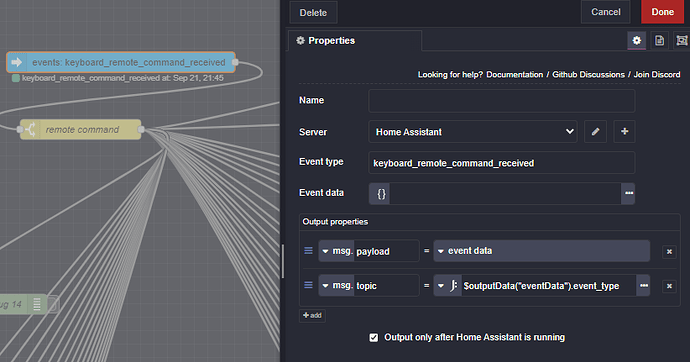Click the Event data input field

pyautogui.click(x=505, y=194)
